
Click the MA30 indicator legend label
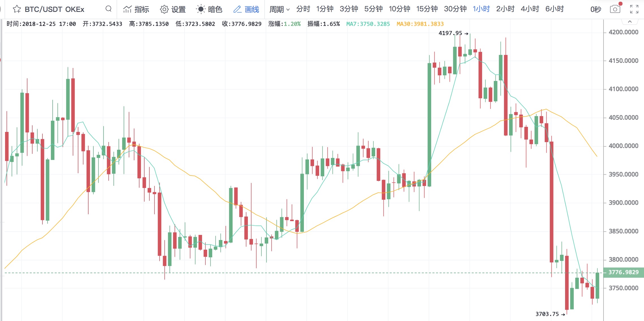click(x=420, y=24)
